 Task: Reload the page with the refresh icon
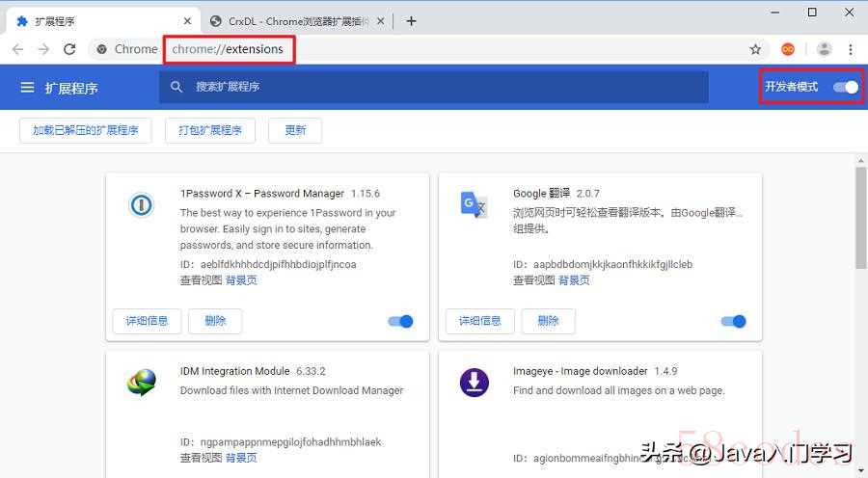[69, 49]
